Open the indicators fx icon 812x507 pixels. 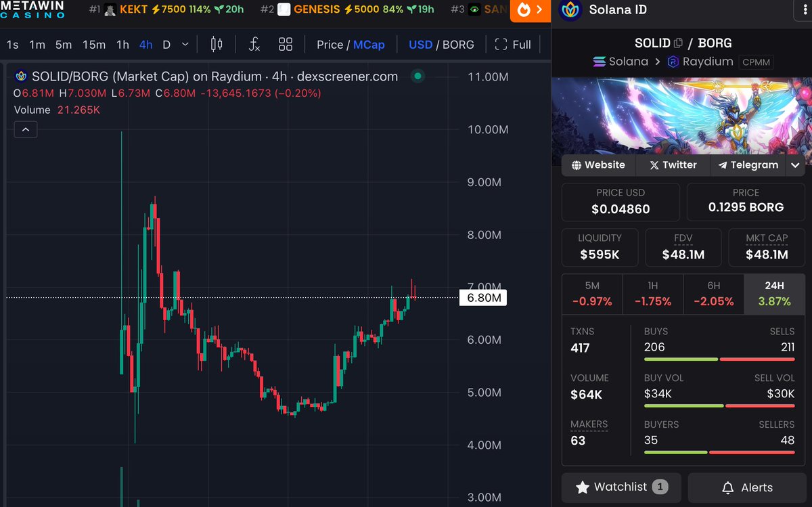coord(253,44)
